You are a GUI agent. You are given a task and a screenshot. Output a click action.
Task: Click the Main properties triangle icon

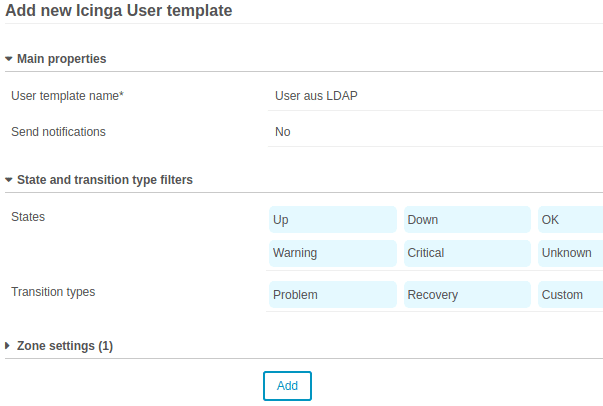click(9, 59)
